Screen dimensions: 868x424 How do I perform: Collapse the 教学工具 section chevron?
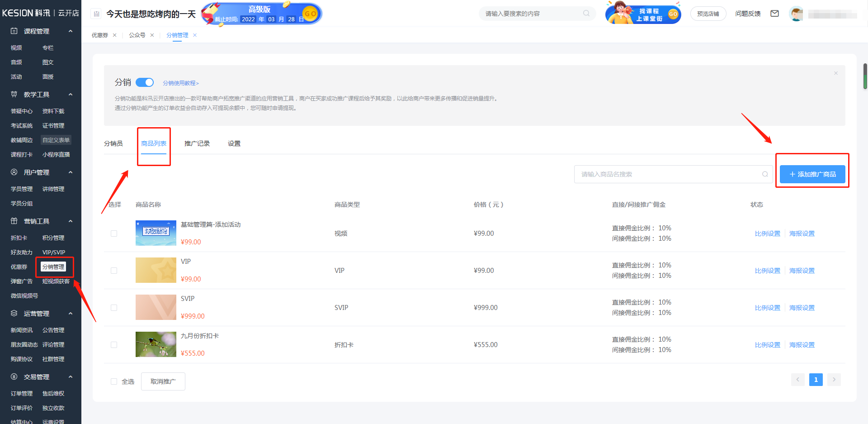(71, 95)
